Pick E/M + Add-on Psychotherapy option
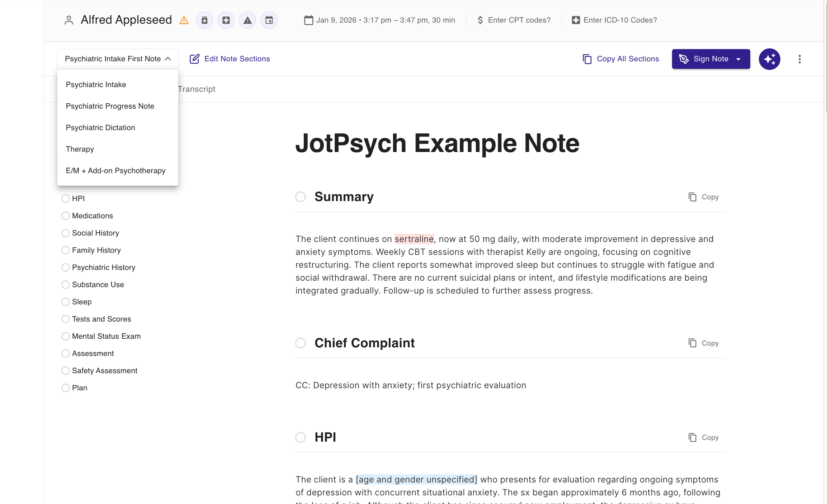Viewport: 827px width, 504px height. [115, 171]
